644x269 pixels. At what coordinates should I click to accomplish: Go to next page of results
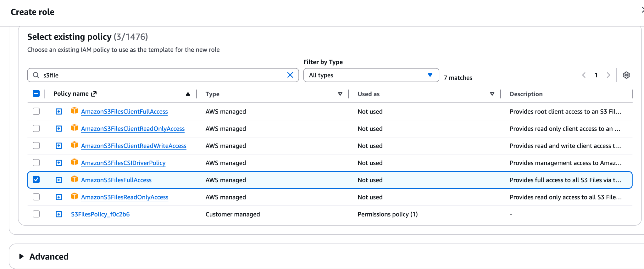tap(608, 75)
